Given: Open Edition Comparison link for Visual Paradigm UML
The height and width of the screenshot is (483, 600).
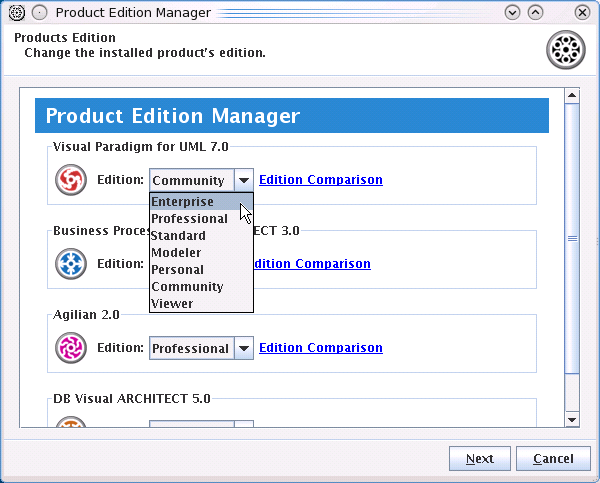Looking at the screenshot, I should tap(321, 179).
